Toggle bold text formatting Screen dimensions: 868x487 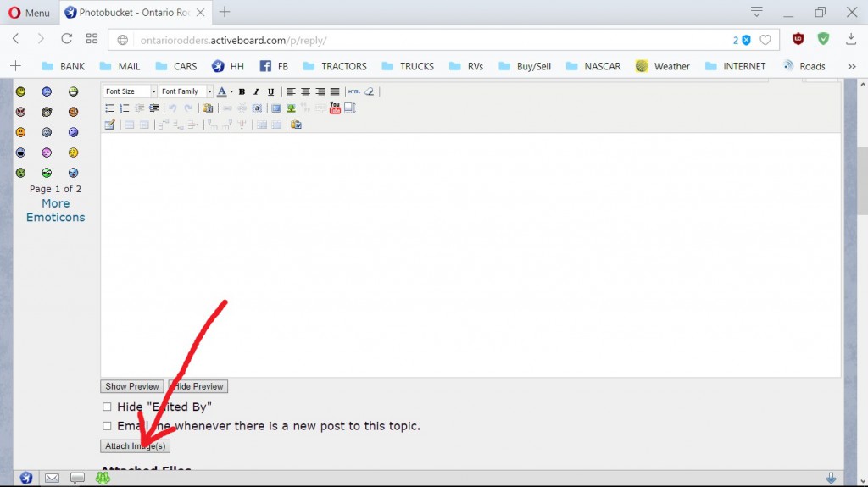tap(242, 91)
